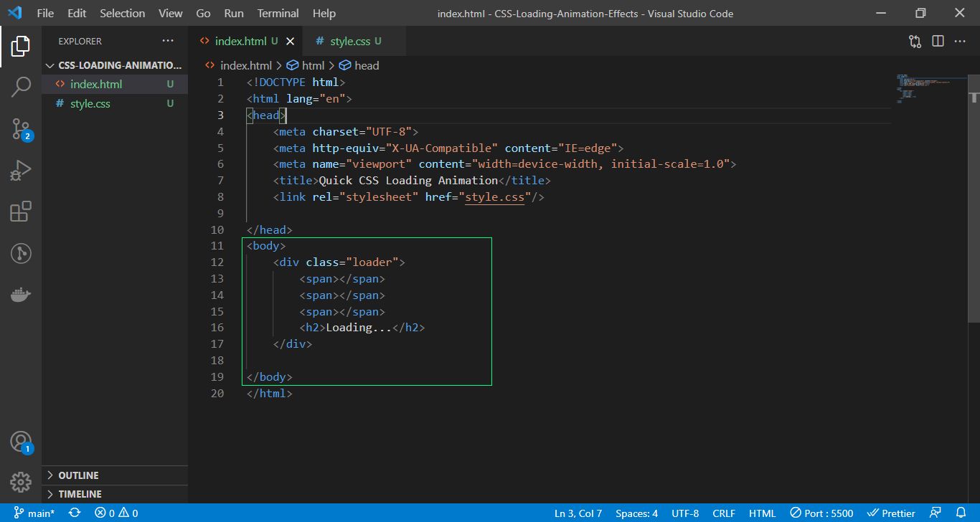The height and width of the screenshot is (522, 980).
Task: Click the Open Changes icon in editor toolbar
Action: point(915,41)
